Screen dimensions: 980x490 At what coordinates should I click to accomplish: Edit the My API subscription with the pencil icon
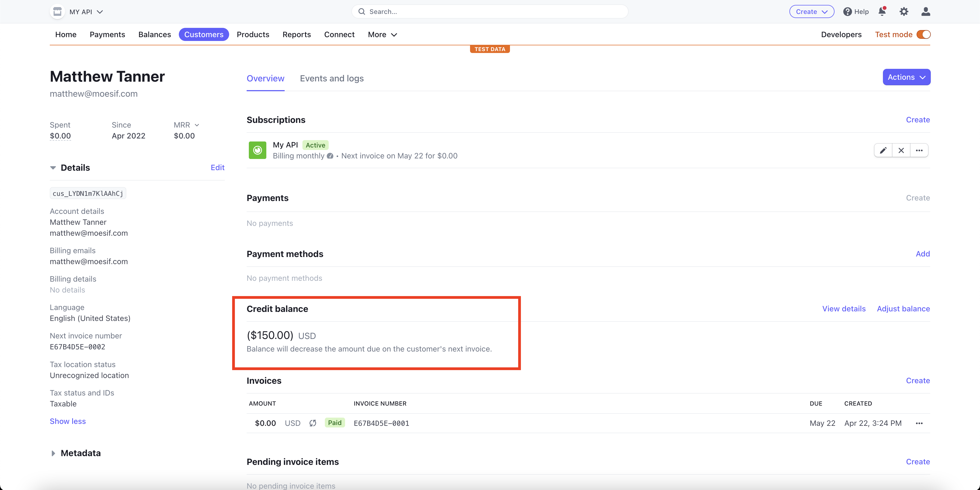(x=883, y=150)
